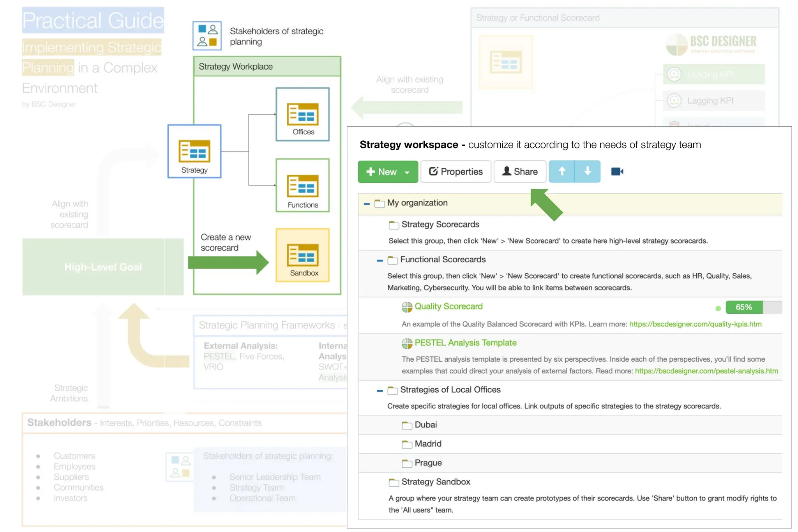The image size is (798, 532).
Task: Open the quality-kpis.htm link
Action: [x=695, y=324]
